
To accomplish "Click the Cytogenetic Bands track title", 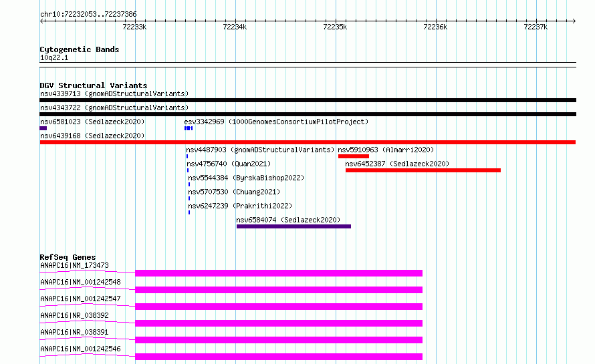I will [x=80, y=49].
